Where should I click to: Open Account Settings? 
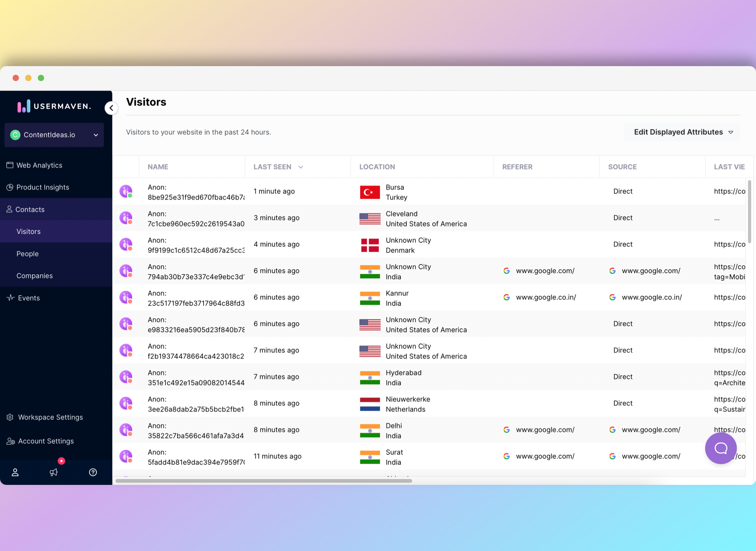[40, 441]
